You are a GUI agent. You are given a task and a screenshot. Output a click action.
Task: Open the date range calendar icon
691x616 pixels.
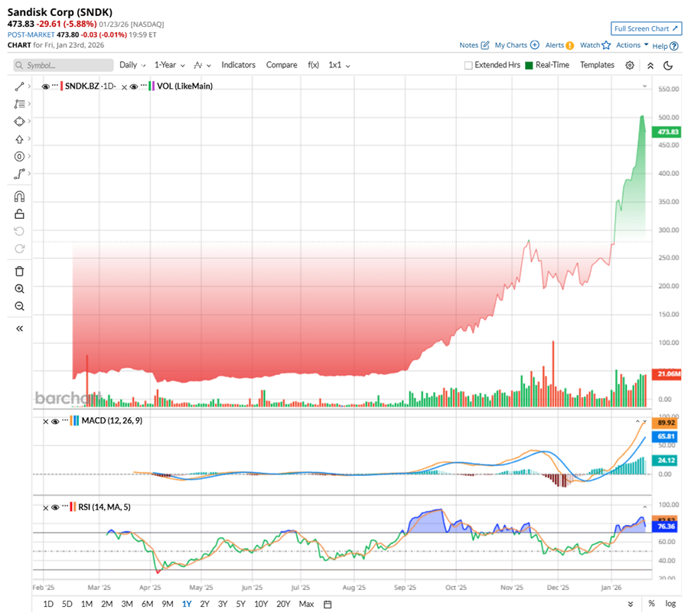328,604
